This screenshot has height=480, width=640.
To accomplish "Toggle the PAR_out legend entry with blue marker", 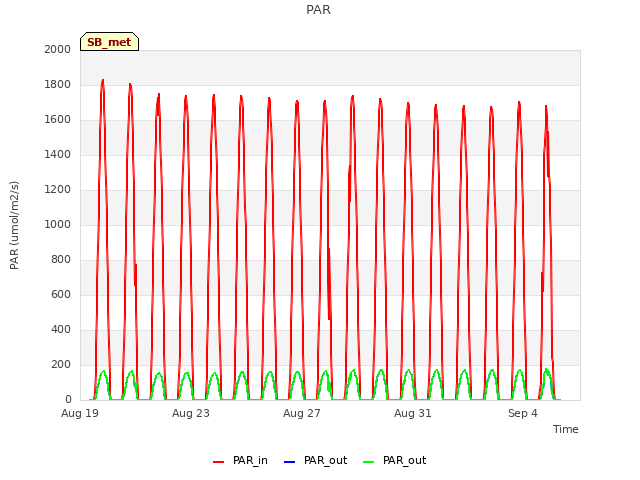I will 315,460.
